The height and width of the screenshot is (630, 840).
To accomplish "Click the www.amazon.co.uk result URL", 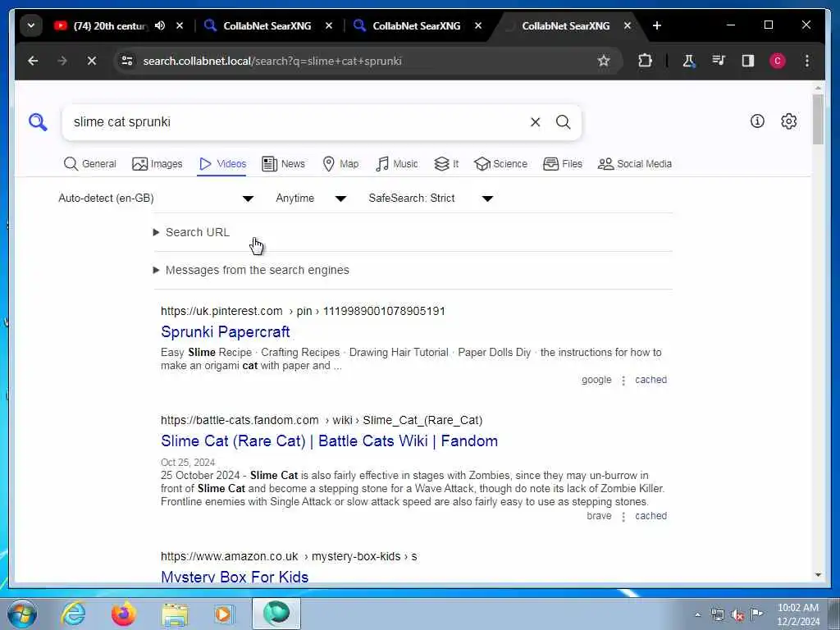I will pyautogui.click(x=289, y=557).
